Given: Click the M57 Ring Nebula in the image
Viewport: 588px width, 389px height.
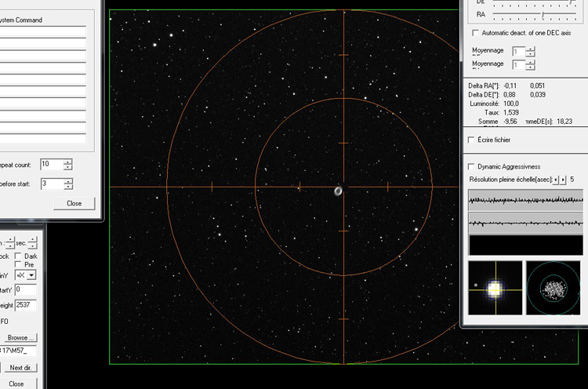Looking at the screenshot, I should tap(338, 191).
